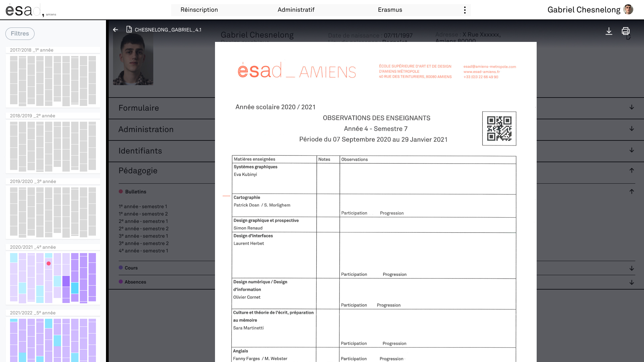Click the Design d'interfaces subject row
Image resolution: width=644 pixels, height=362 pixels.
point(374,255)
